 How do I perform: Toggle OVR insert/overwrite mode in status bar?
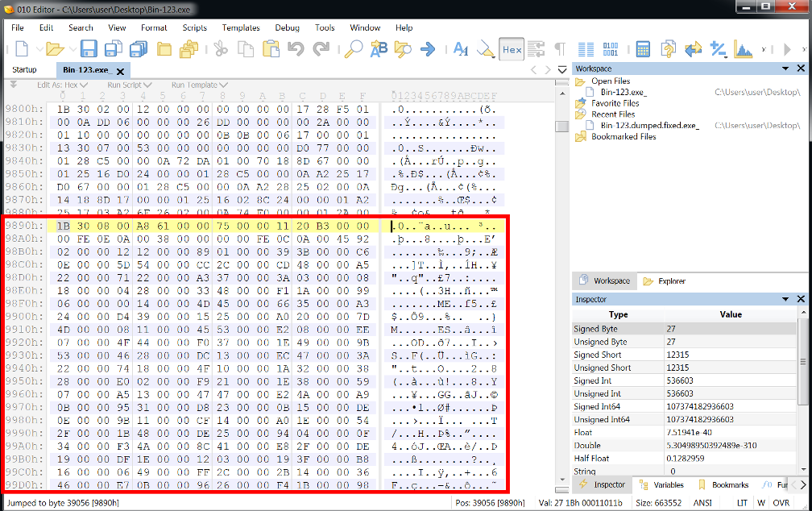pyautogui.click(x=781, y=502)
